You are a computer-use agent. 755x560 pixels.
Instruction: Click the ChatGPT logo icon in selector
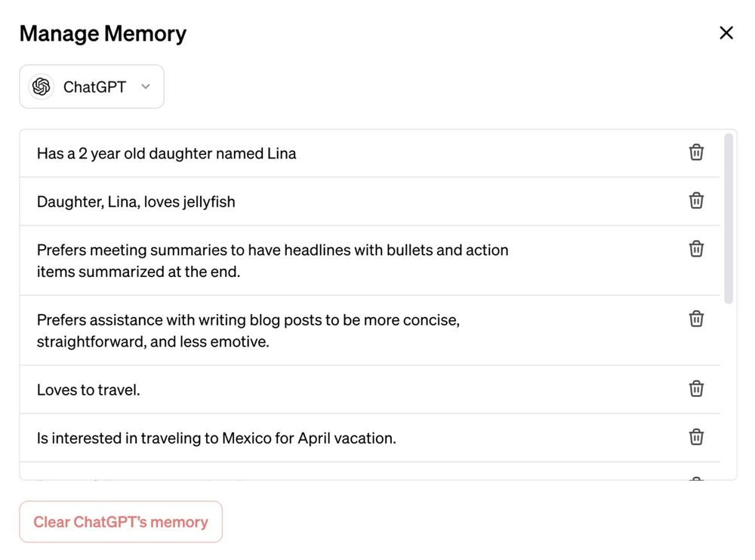coord(42,87)
